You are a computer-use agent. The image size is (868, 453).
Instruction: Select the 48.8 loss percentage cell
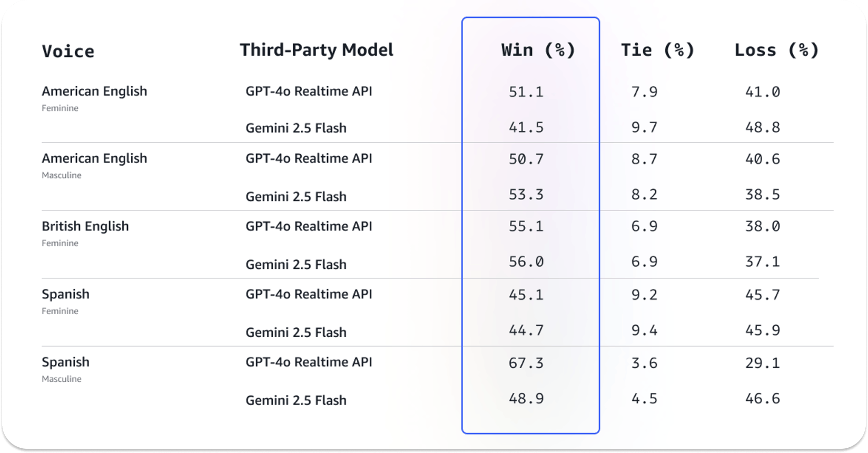pyautogui.click(x=762, y=127)
